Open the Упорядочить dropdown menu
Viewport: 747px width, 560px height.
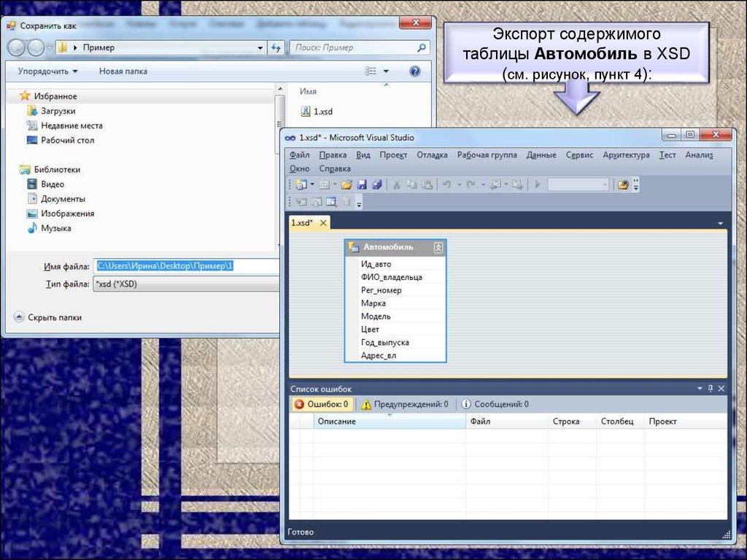click(47, 71)
